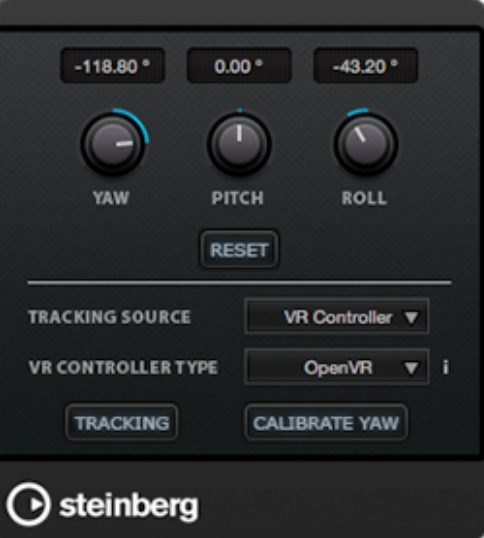Click the Steinberg play-circle logo icon
Image resolution: width=484 pixels, height=538 pixels.
(28, 504)
